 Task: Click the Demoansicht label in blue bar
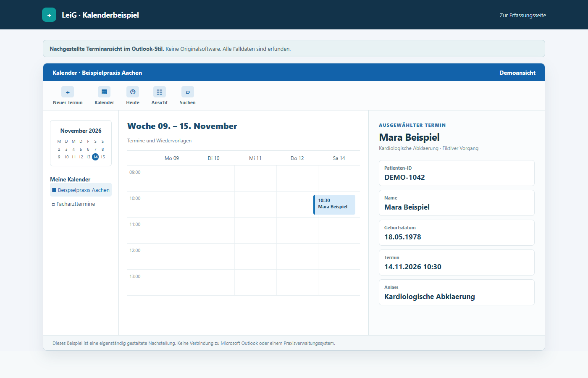point(517,73)
